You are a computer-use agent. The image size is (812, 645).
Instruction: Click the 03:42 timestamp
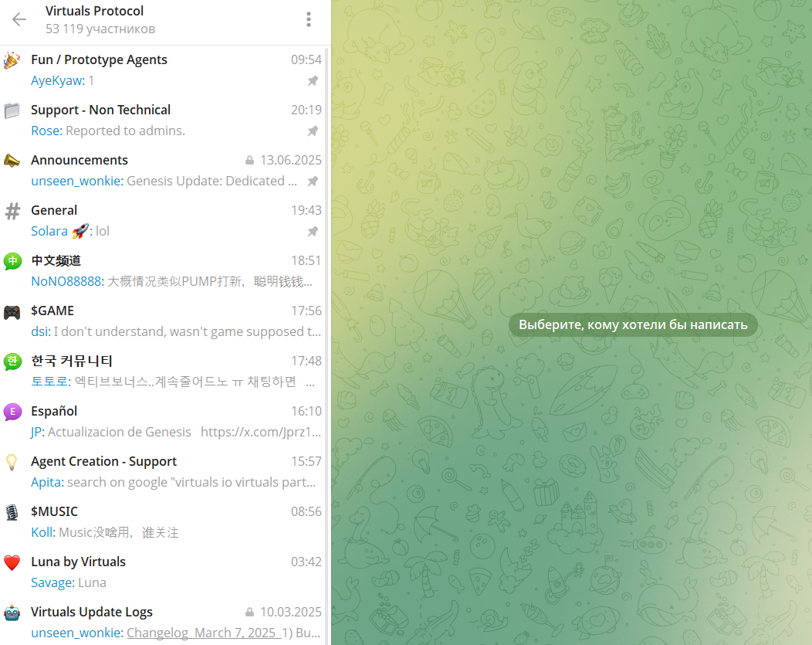coord(306,562)
